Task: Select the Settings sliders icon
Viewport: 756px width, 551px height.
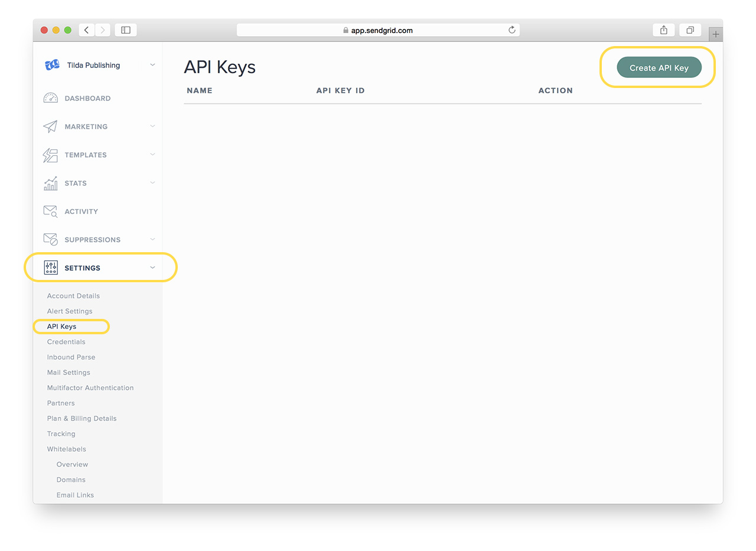Action: (52, 268)
